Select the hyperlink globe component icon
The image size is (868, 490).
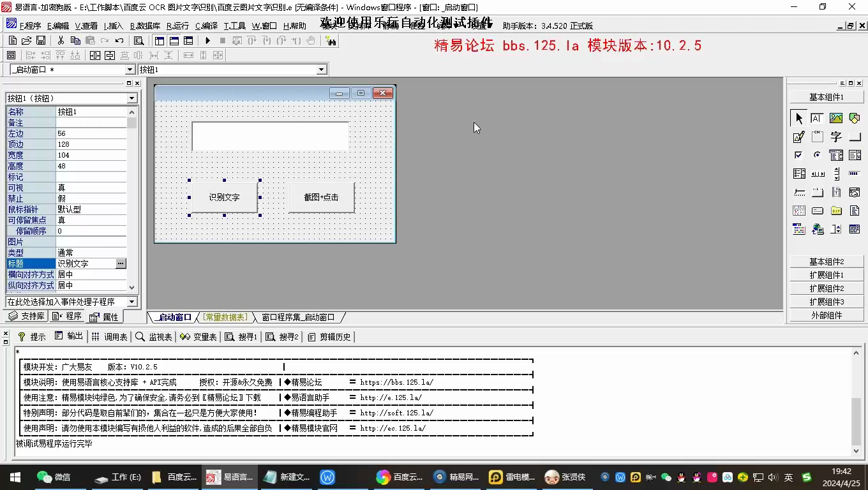(818, 229)
